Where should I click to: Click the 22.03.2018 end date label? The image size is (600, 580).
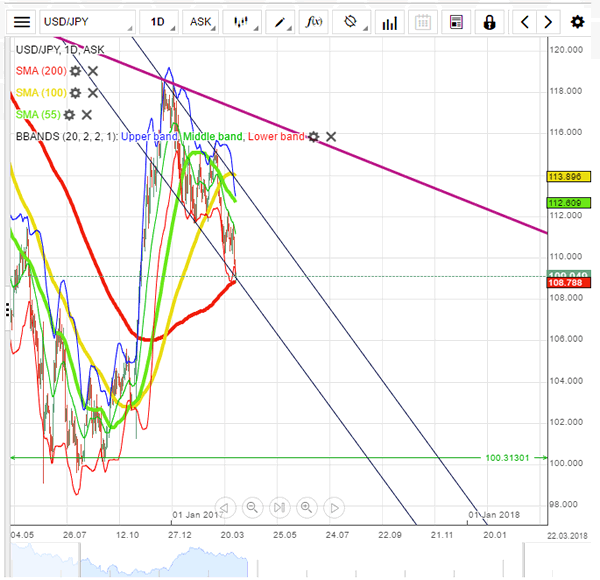[x=567, y=536]
